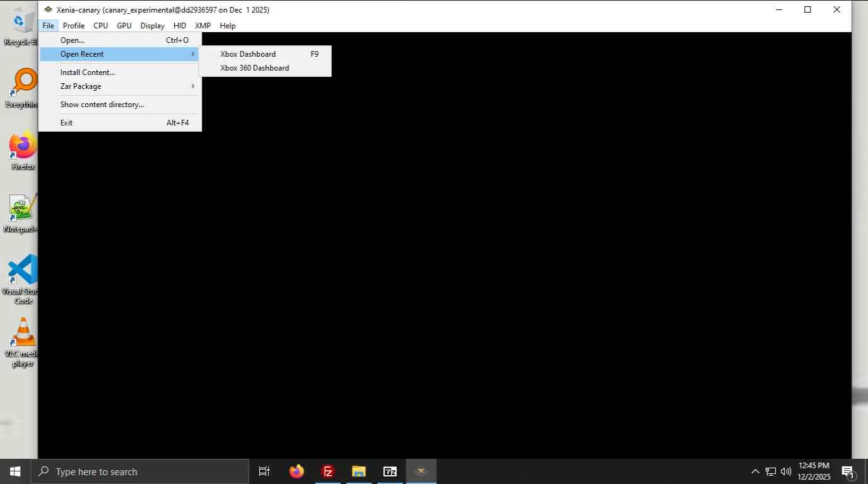Open the HID menu
Image resolution: width=868 pixels, height=484 pixels.
(180, 26)
